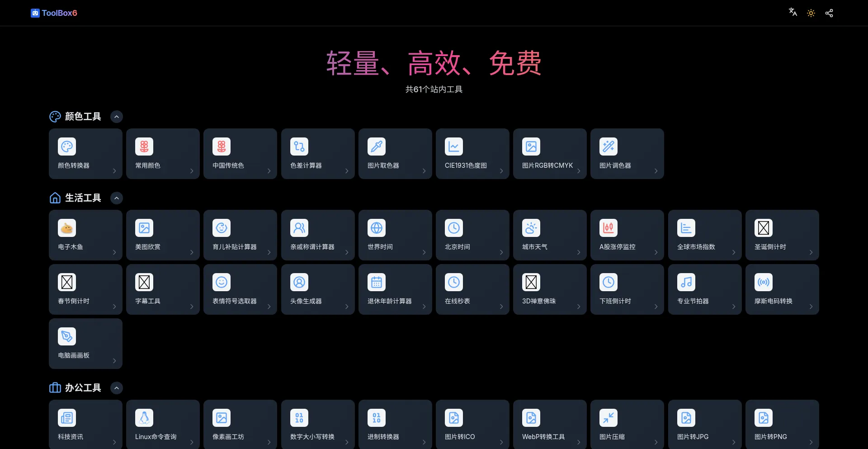The width and height of the screenshot is (868, 449).
Task: Toggle the light/dark theme sun icon
Action: 811,13
